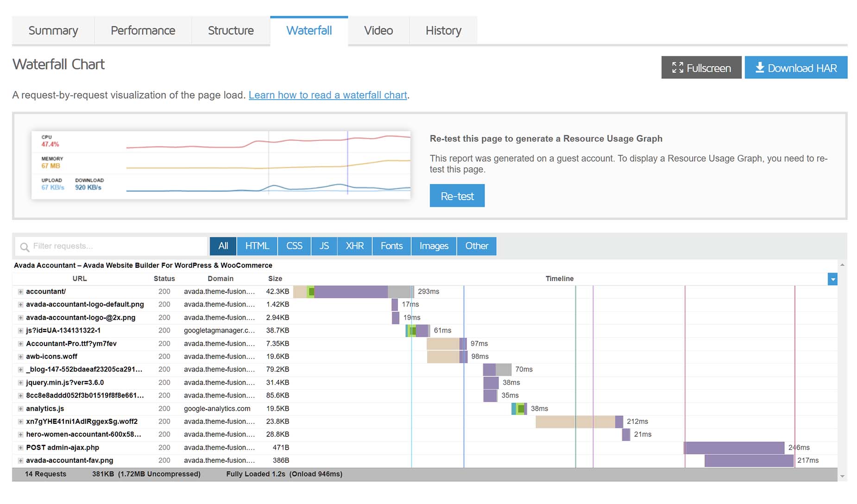Click the 217ms bar for avada-accountant-fav.png
Viewport: 857px width, 504px height.
click(749, 460)
